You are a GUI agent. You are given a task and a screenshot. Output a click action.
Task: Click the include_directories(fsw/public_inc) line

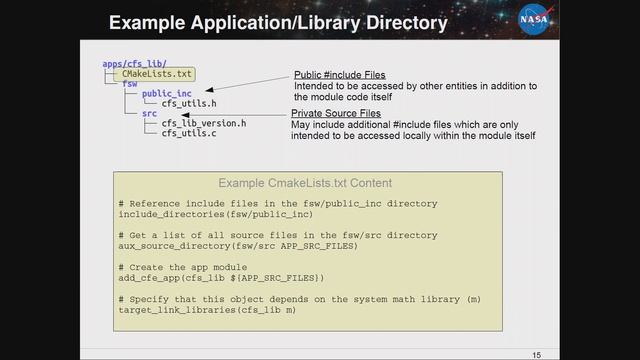tap(216, 214)
